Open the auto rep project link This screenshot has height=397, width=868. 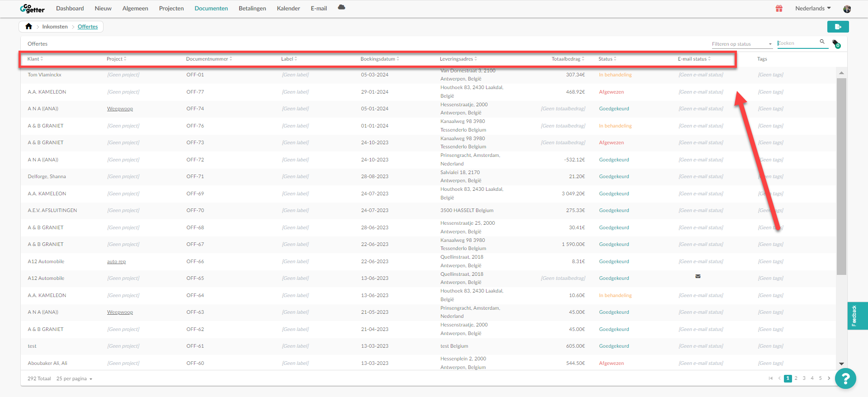pyautogui.click(x=116, y=262)
